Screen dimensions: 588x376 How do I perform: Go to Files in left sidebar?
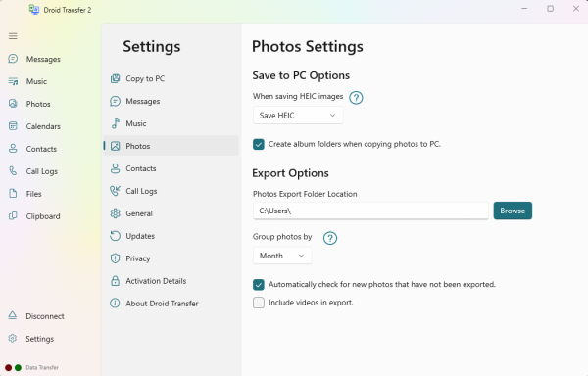33,194
